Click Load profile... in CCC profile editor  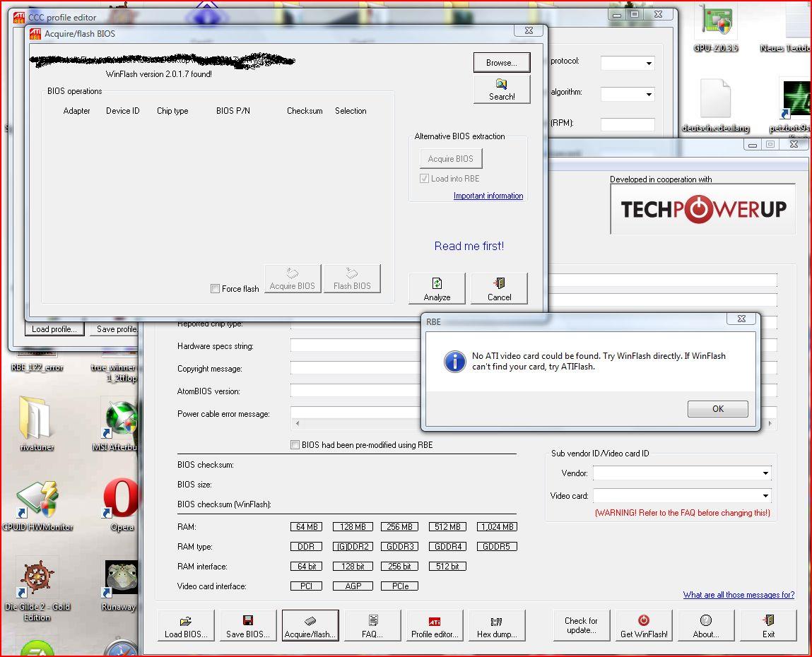54,328
